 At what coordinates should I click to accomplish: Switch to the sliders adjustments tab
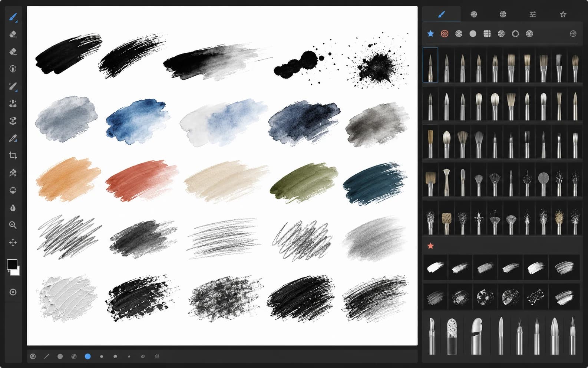[x=533, y=14]
